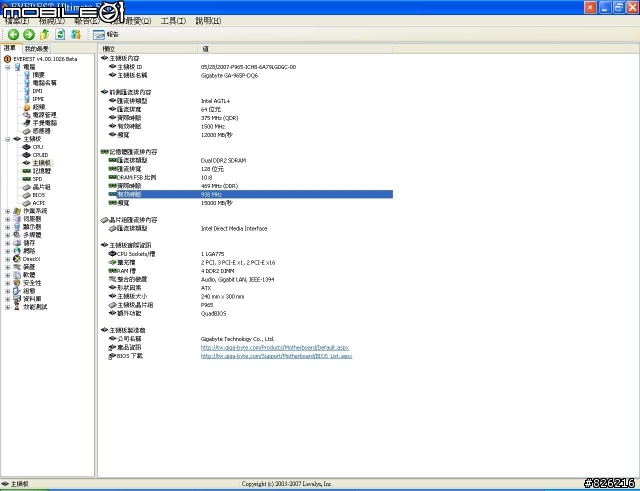This screenshot has width=640, height=491.
Task: Expand the 伺服器 tree branch
Action: point(8,219)
